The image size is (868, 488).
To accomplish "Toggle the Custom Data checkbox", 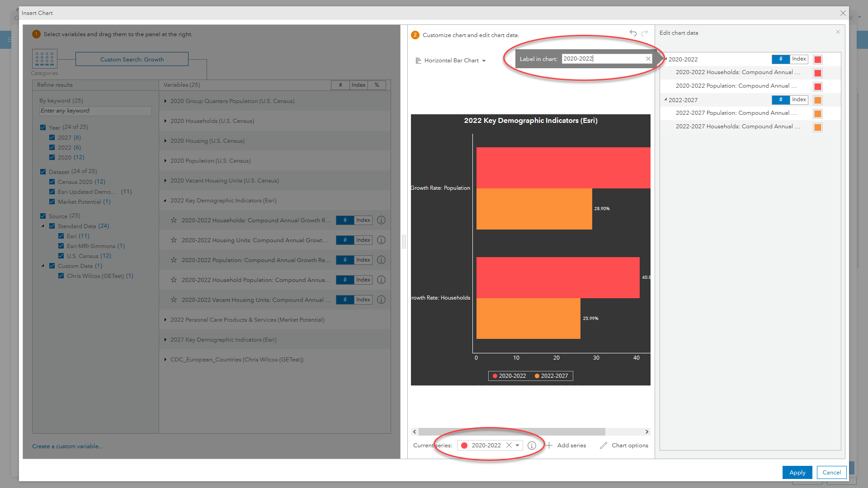I will click(53, 266).
